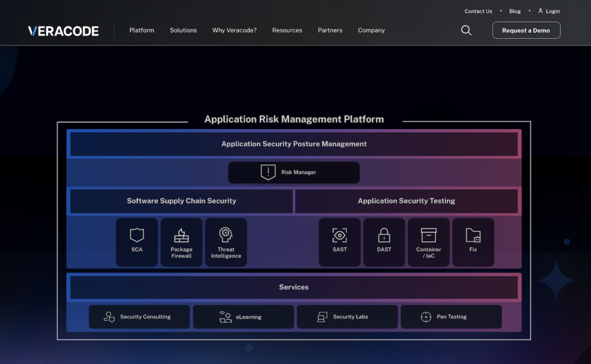
Task: Open the Pen Testing service label
Action: point(451,317)
